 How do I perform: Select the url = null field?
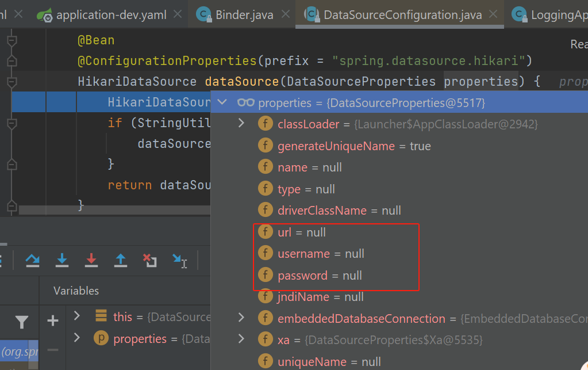[x=302, y=232]
